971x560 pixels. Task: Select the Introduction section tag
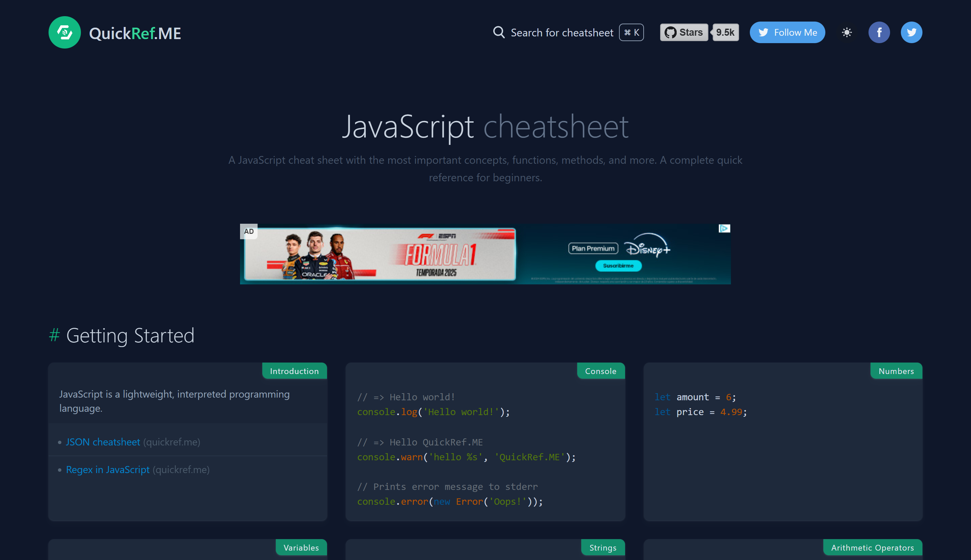(294, 371)
